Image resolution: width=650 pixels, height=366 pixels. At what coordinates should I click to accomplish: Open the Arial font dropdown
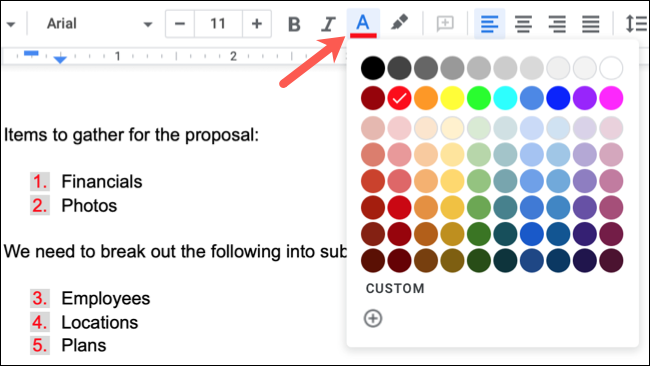98,24
